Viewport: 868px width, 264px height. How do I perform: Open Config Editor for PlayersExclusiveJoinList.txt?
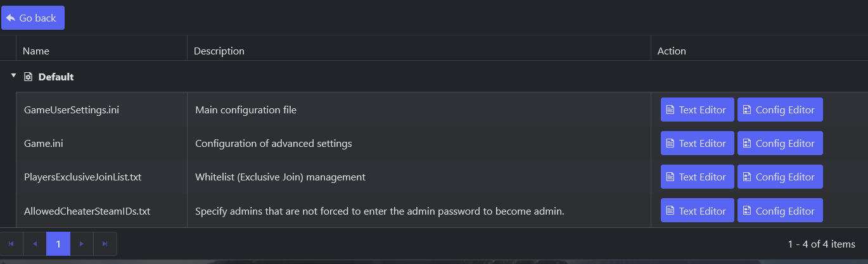pos(780,177)
